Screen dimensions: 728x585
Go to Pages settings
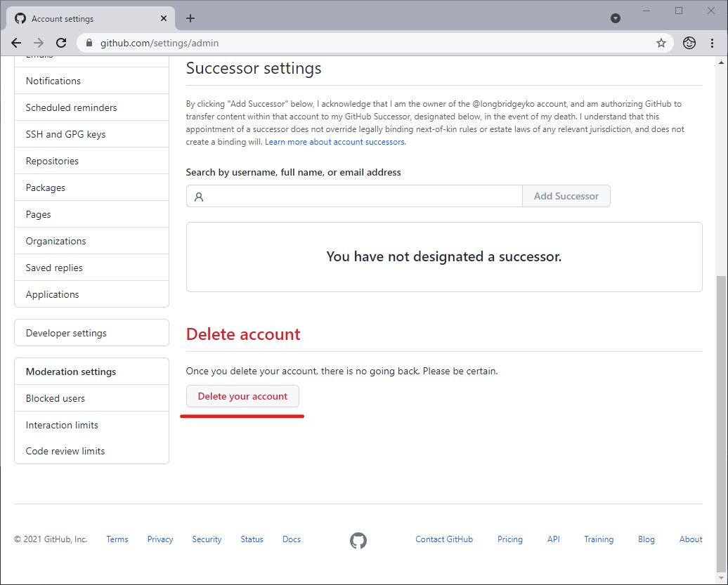click(x=91, y=214)
